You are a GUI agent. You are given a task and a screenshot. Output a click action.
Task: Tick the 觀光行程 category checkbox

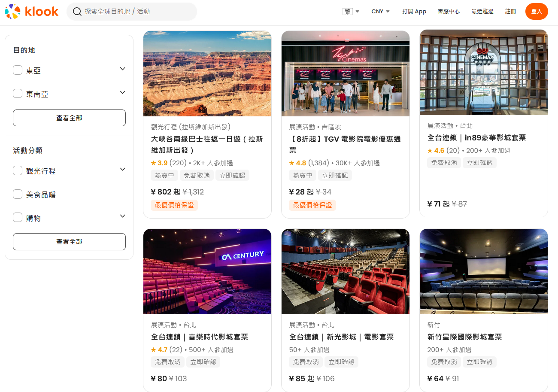[18, 170]
